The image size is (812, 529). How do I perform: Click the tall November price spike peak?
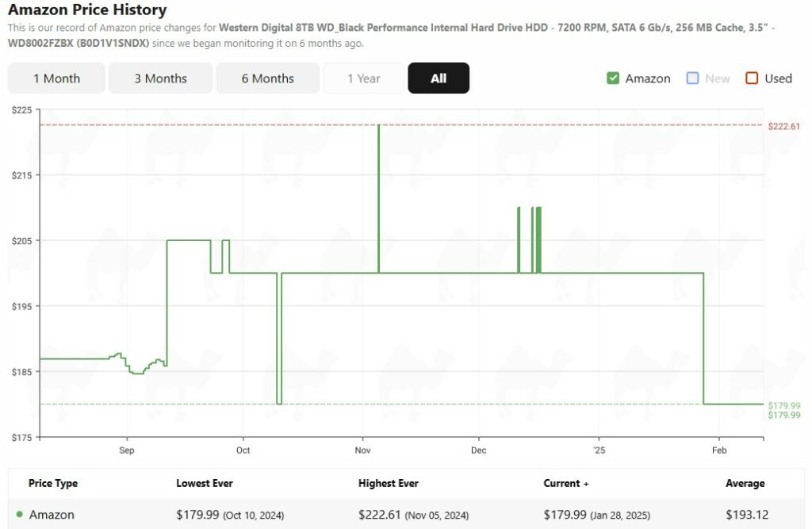[379, 127]
